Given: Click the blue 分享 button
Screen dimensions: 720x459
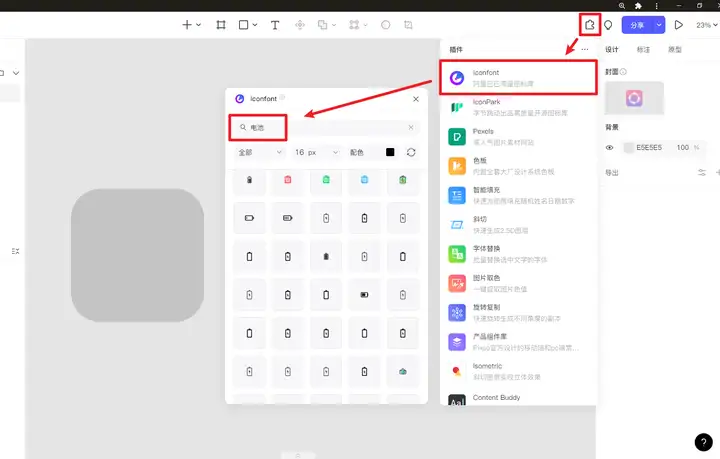Looking at the screenshot, I should 637,25.
